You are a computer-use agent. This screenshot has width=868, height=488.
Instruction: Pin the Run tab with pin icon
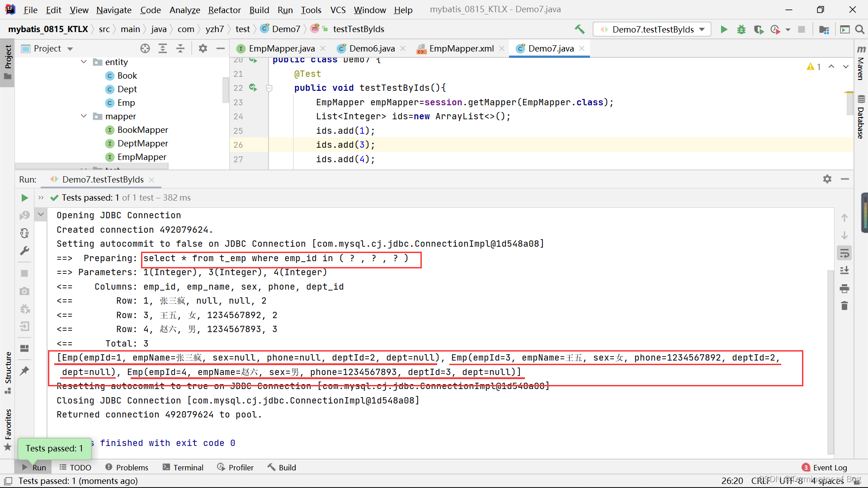tap(24, 371)
